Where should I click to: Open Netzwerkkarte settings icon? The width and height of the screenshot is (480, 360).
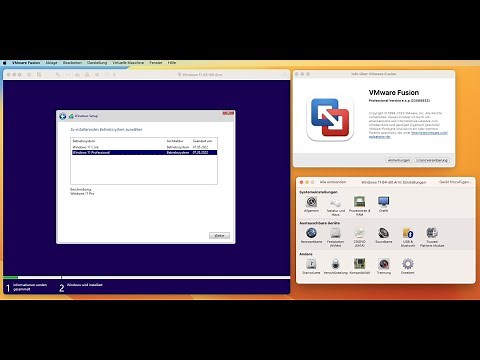[311, 232]
